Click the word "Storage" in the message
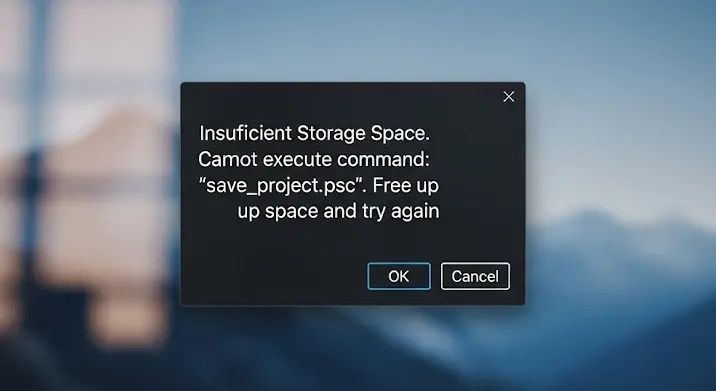Viewport: 716px width, 391px height. 331,134
